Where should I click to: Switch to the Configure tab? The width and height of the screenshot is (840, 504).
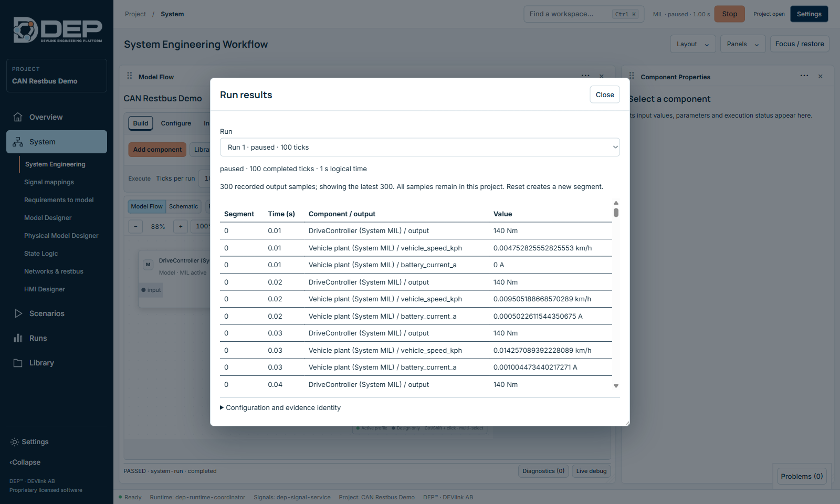point(176,123)
